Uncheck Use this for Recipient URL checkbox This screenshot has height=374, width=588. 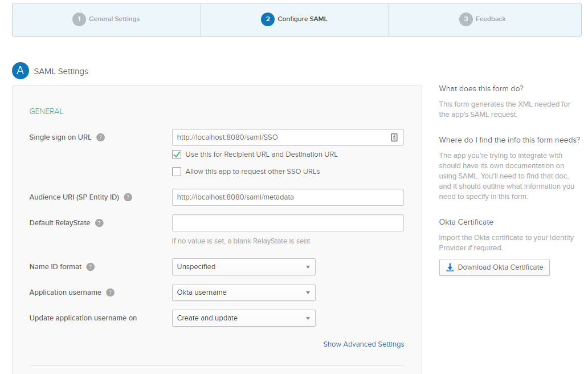coord(177,155)
